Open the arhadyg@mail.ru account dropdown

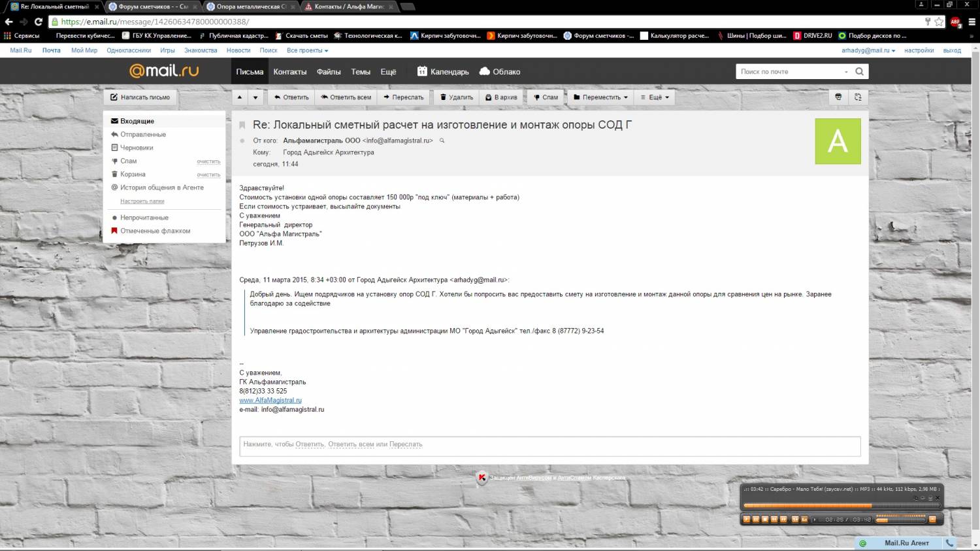tap(868, 50)
